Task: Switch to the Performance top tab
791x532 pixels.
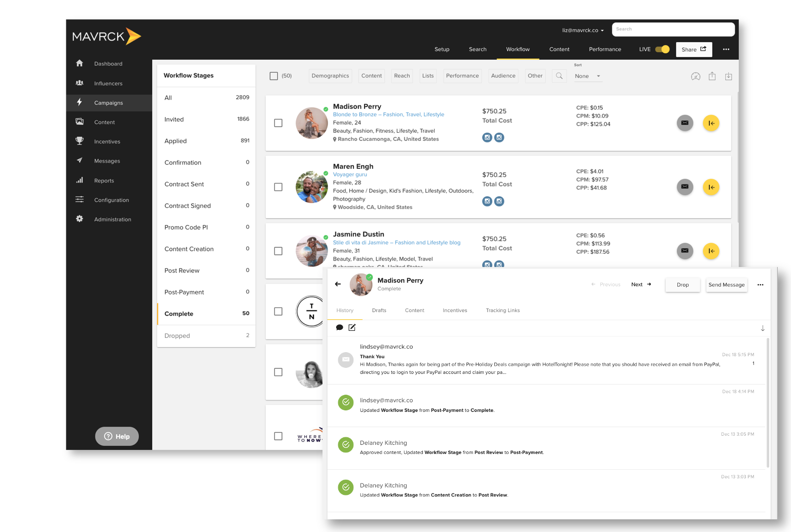Action: (604, 50)
